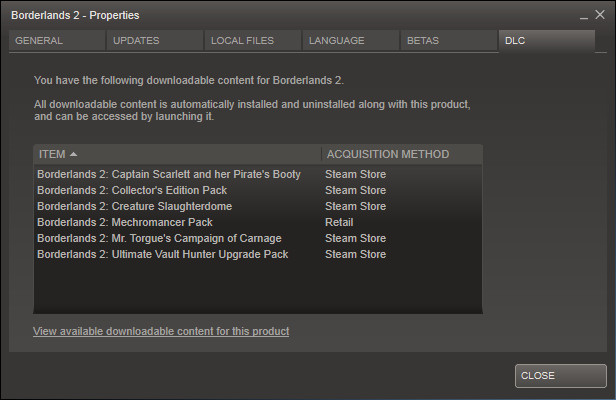Close the window with the X icon
This screenshot has width=616, height=400.
click(x=600, y=16)
